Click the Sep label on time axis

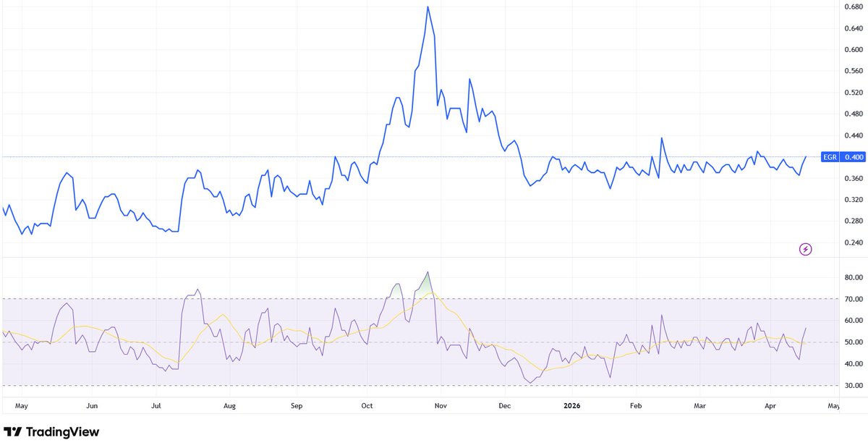click(x=296, y=407)
